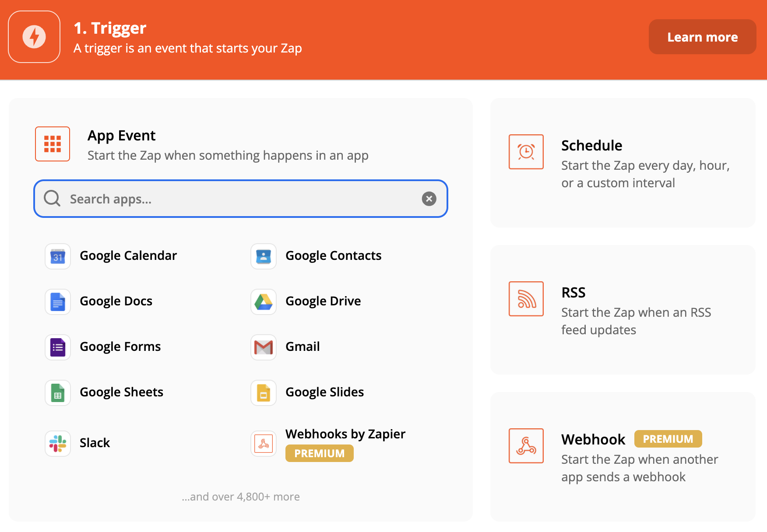The image size is (767, 532).
Task: Click the Schedule alarm clock icon
Action: pos(526,152)
